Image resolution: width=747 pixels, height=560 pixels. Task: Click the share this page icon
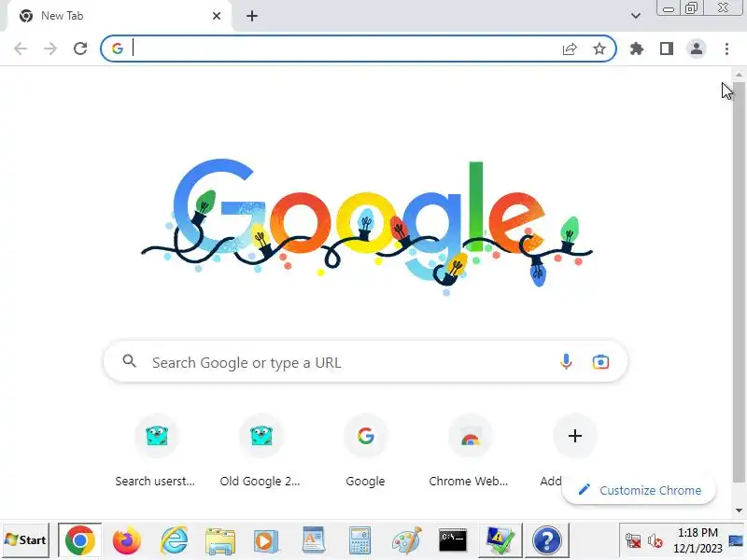pos(570,49)
